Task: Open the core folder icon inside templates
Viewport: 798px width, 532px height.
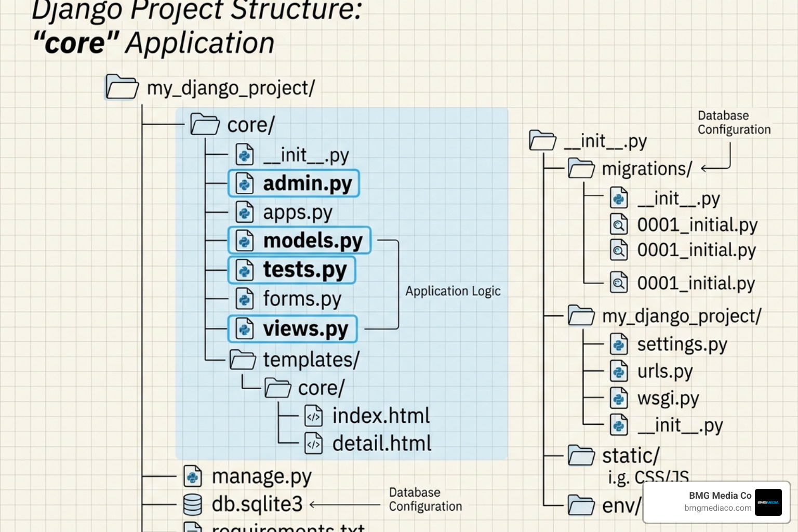Action: 278,388
